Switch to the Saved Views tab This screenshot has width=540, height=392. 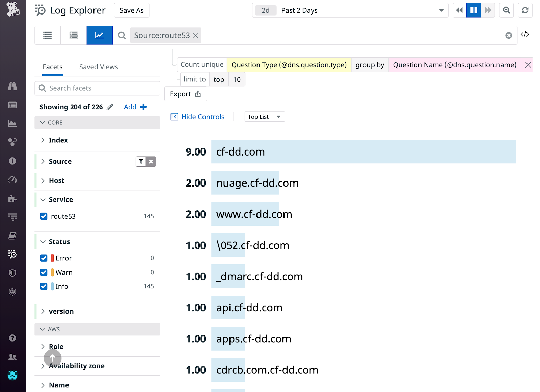point(98,67)
